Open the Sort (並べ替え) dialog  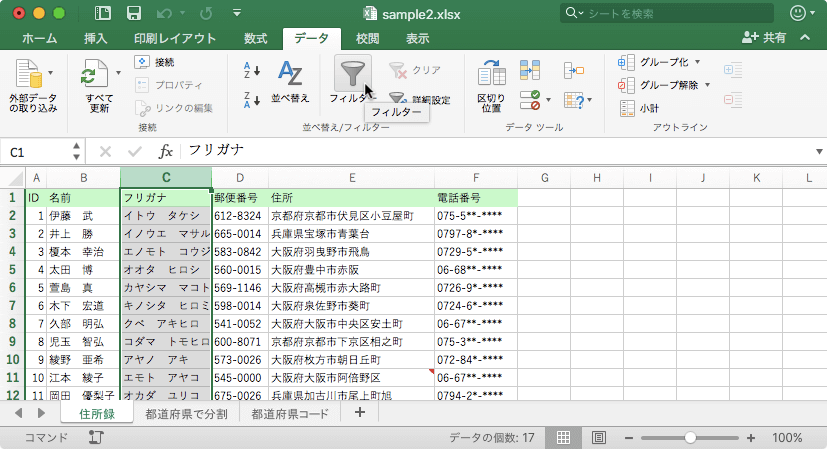(x=290, y=81)
